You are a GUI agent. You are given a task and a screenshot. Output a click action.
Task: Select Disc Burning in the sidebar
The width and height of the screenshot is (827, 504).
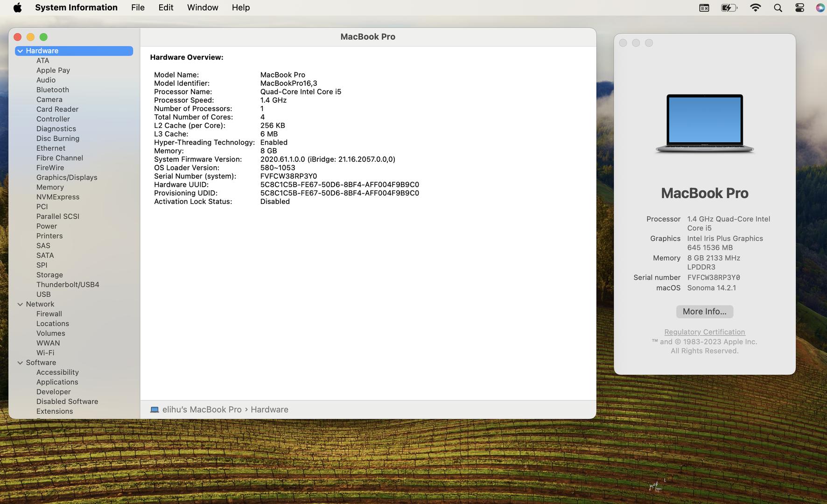[58, 139]
